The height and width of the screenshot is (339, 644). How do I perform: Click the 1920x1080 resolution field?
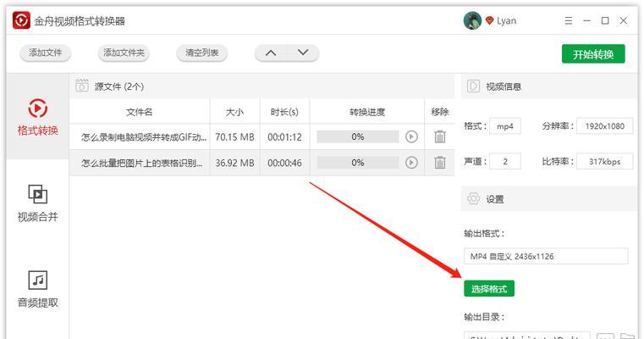pyautogui.click(x=604, y=126)
